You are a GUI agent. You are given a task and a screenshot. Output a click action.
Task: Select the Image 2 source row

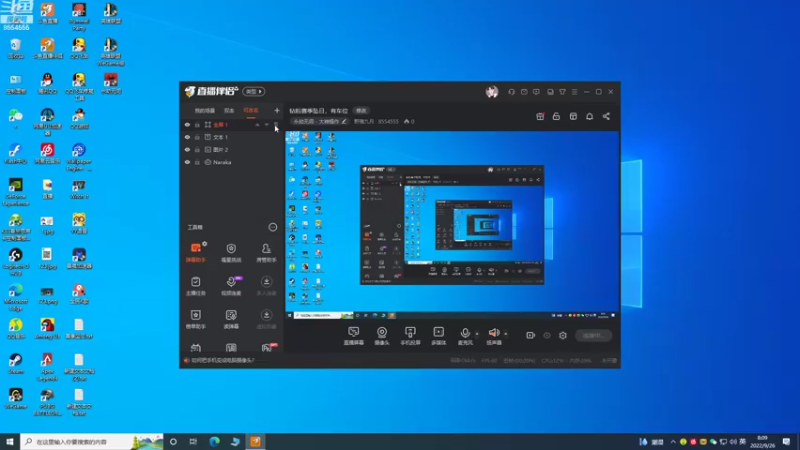pos(232,149)
